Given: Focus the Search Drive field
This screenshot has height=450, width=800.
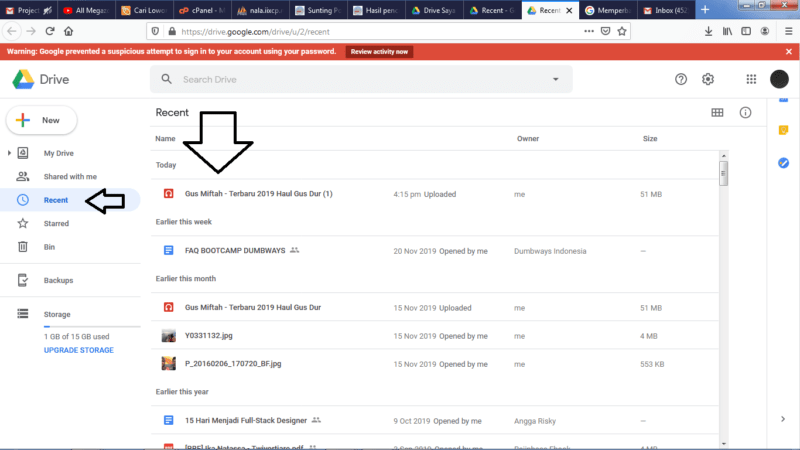Looking at the screenshot, I should click(361, 79).
